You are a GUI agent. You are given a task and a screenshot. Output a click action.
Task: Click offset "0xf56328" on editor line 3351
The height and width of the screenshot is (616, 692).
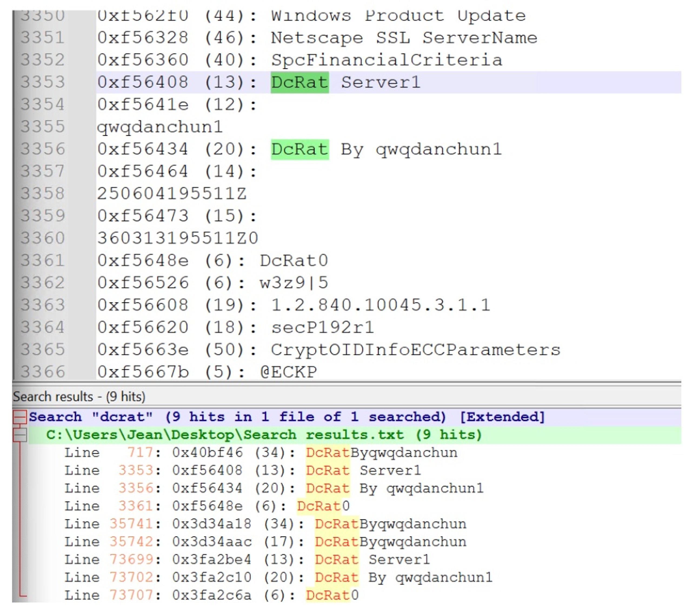coord(142,38)
